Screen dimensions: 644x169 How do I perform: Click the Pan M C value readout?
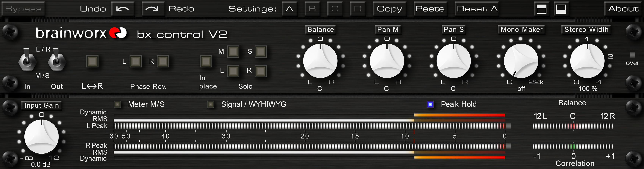coord(387,88)
